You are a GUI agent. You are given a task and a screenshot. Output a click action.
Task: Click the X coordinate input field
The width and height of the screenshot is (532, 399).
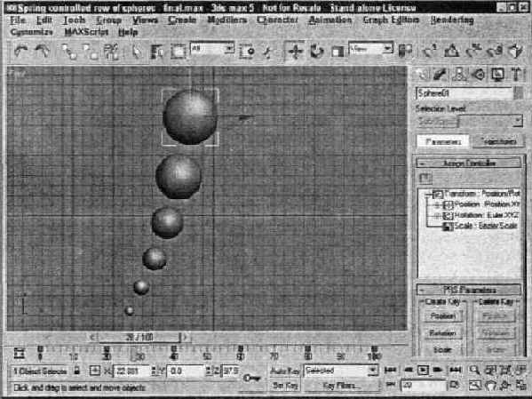point(131,371)
